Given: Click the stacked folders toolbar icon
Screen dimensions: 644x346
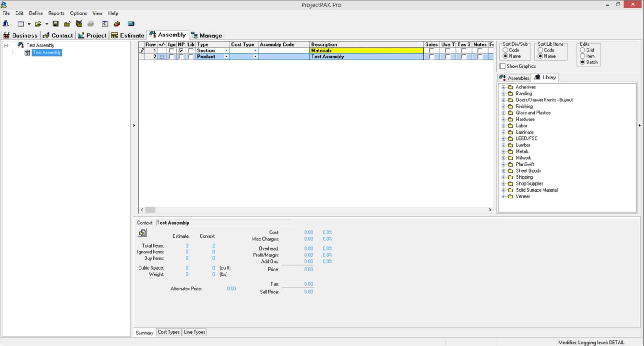Looking at the screenshot, I should [79, 24].
